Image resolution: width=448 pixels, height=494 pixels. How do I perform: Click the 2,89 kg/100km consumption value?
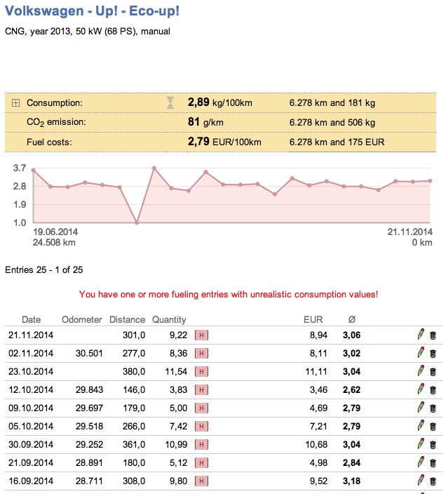point(219,102)
